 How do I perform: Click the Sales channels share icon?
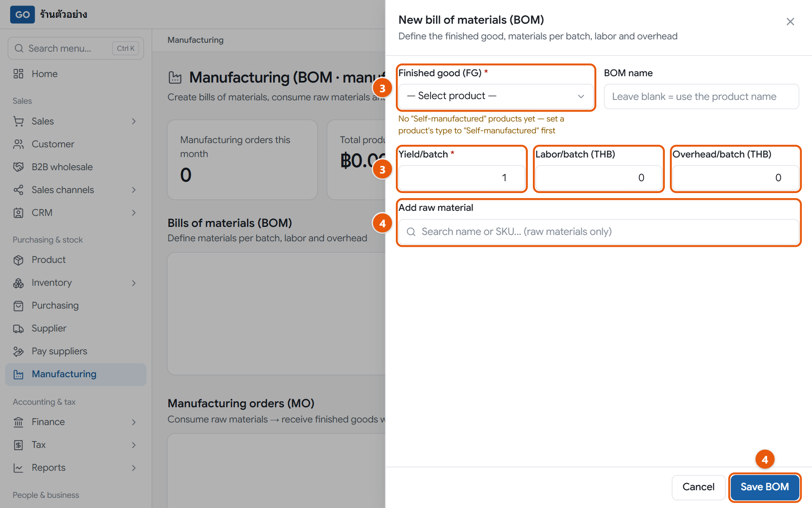click(x=18, y=190)
